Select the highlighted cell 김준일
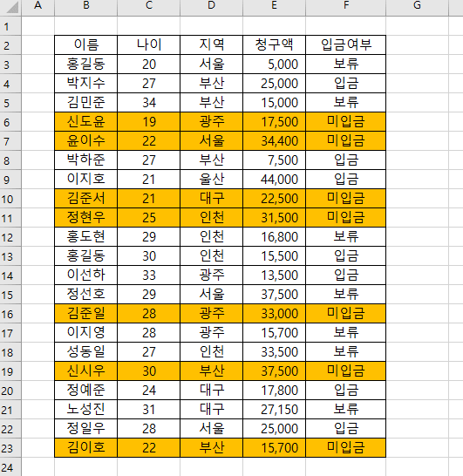This screenshot has width=463, height=476. click(86, 314)
